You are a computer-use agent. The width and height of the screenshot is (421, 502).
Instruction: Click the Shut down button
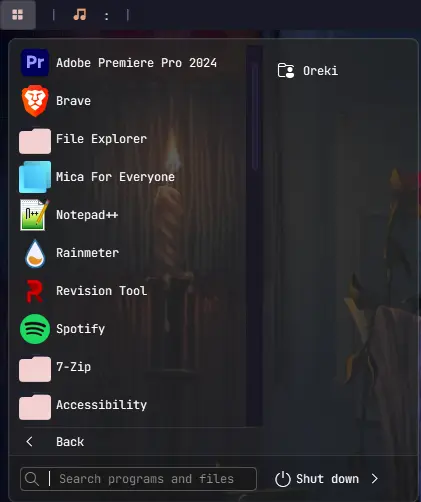[317, 479]
